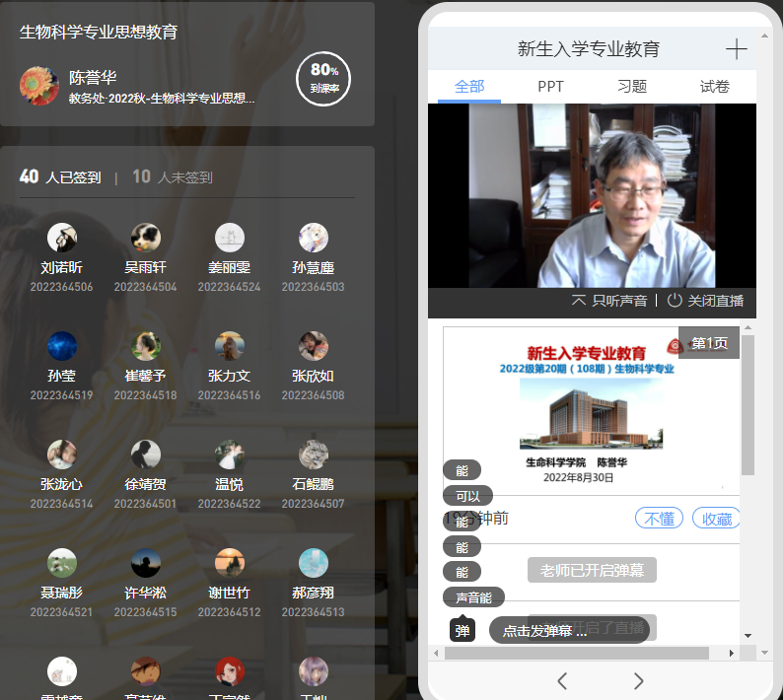Go to previous page with left chevron
The height and width of the screenshot is (700, 783).
click(562, 680)
